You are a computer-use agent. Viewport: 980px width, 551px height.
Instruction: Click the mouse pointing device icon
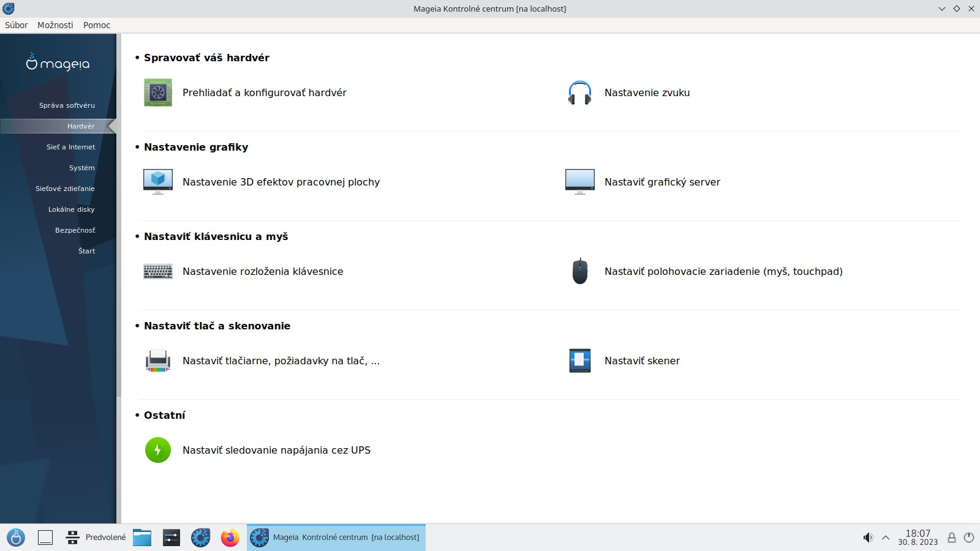tap(579, 271)
